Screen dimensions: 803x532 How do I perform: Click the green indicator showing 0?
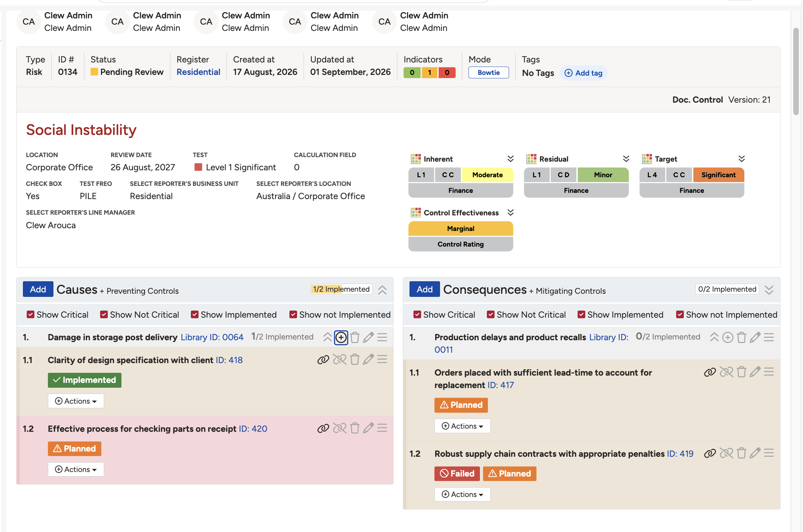pos(412,72)
